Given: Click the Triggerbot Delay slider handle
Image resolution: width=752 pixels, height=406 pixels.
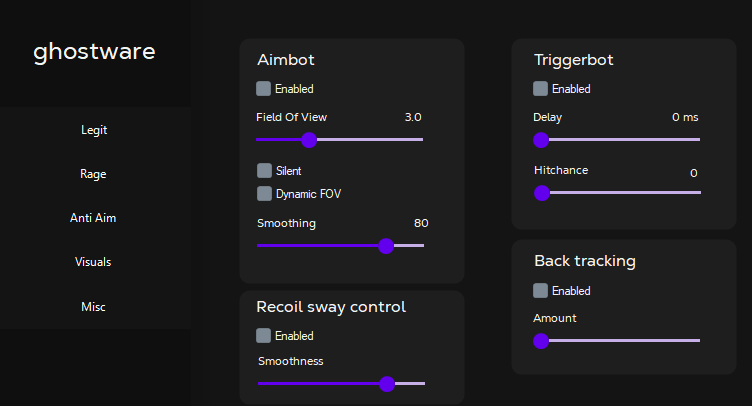Looking at the screenshot, I should pos(542,140).
